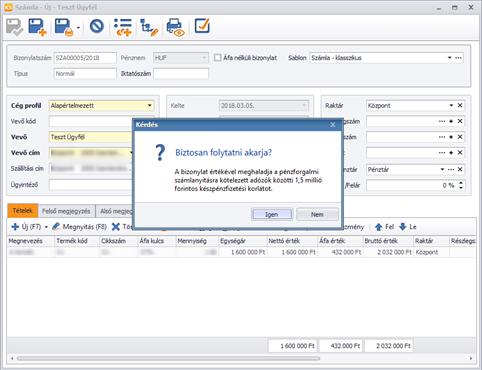The width and height of the screenshot is (482, 370).
Task: Open the save and print dropdown arrow
Action: (x=78, y=27)
